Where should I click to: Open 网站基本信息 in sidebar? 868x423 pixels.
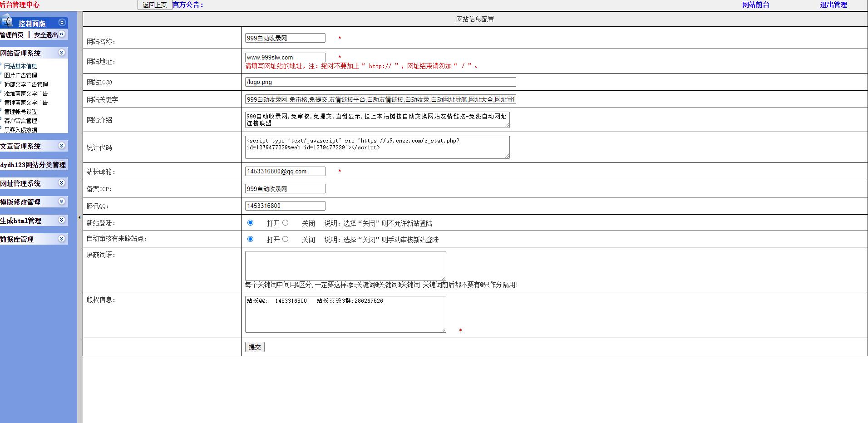coord(20,66)
